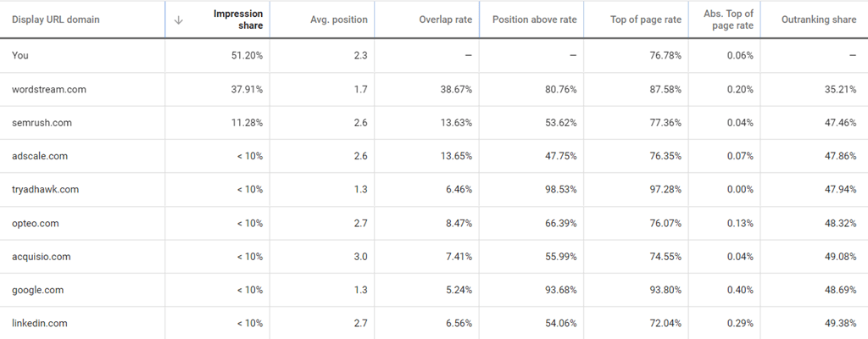Select the semrush.com domain row
This screenshot has width=868, height=339.
coord(42,123)
